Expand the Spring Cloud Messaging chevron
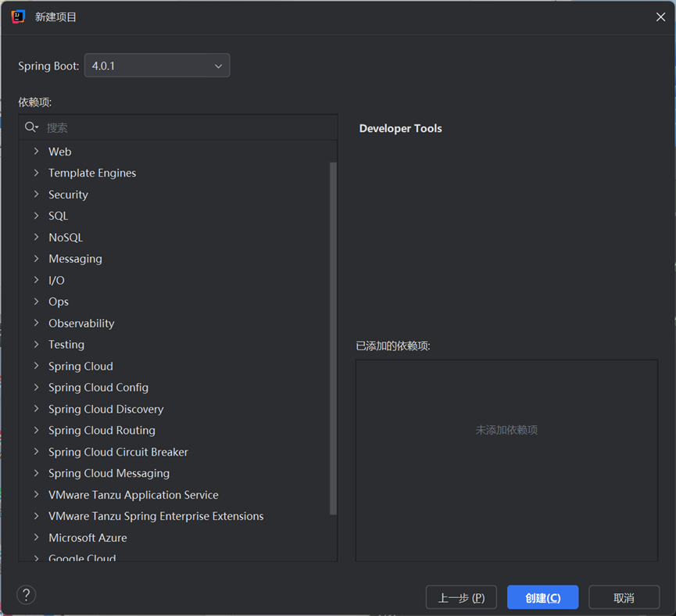 point(36,473)
